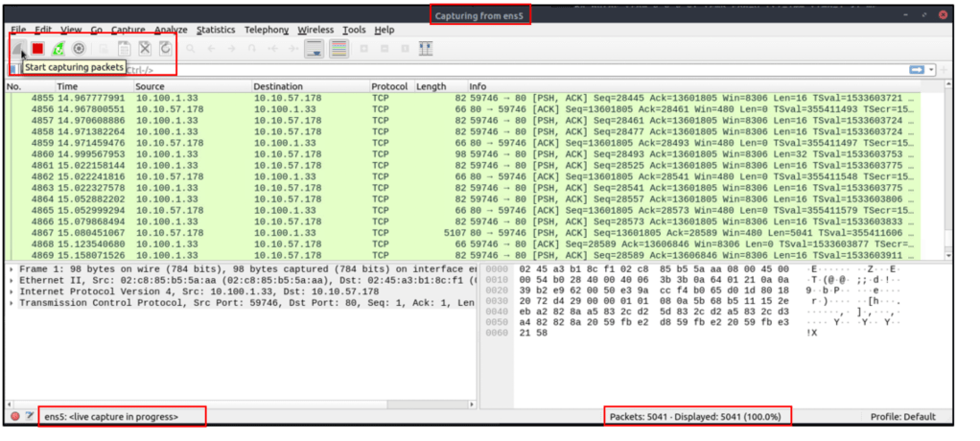Screen dimensions: 980x441
Task: Sort packets by the Protocol column header
Action: coord(389,86)
